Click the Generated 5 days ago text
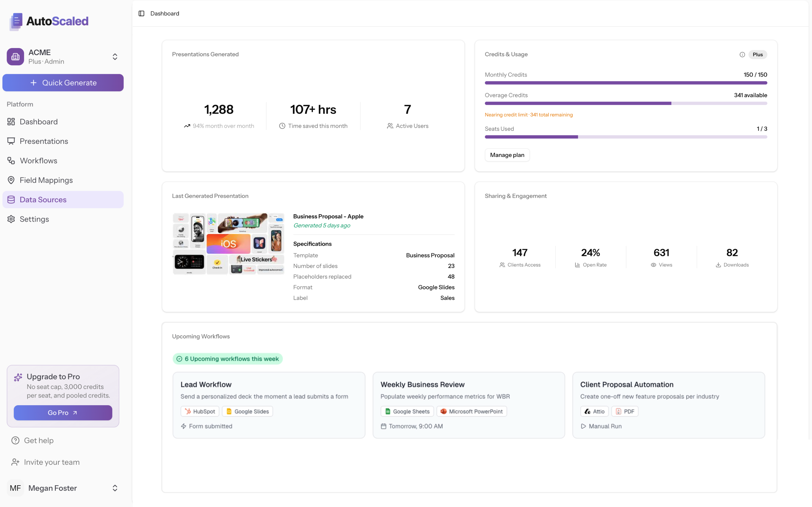The width and height of the screenshot is (812, 507). click(322, 225)
